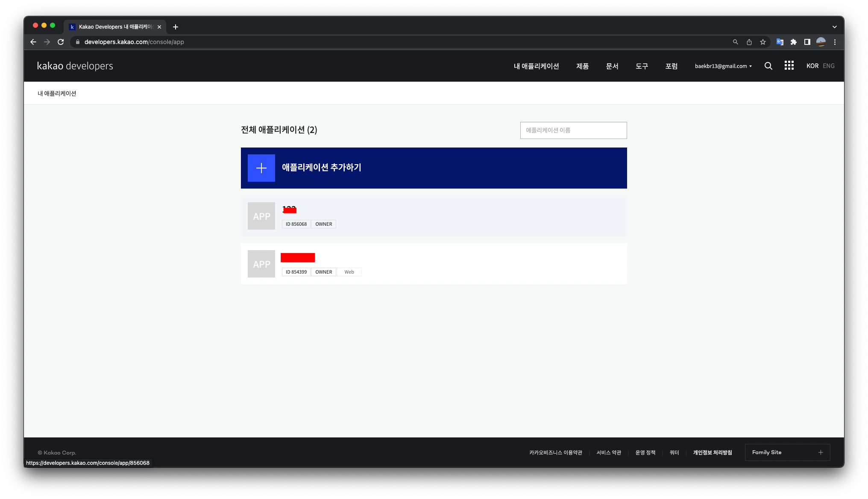Click the kakao developers logo
Image resolution: width=868 pixels, height=499 pixels.
(75, 66)
